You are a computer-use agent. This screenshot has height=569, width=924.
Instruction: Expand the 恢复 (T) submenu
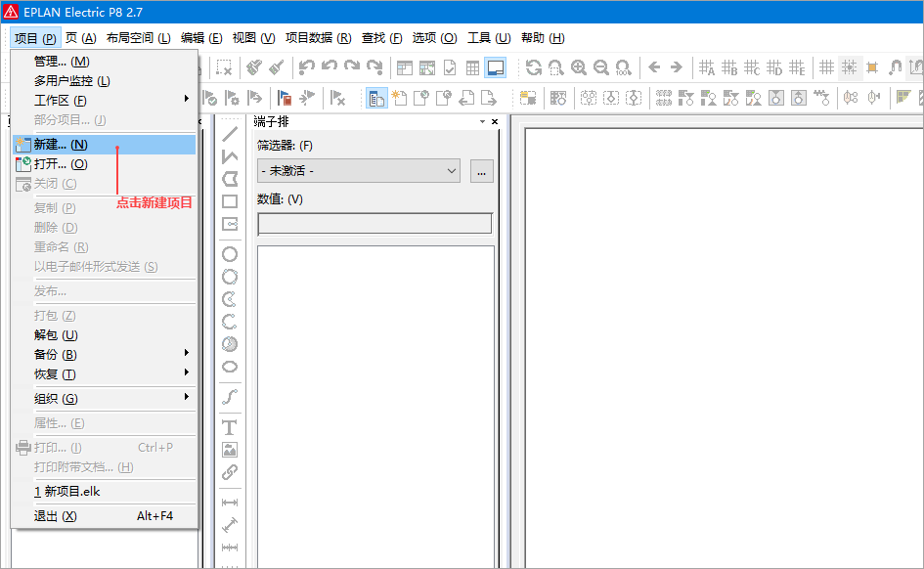tap(105, 374)
